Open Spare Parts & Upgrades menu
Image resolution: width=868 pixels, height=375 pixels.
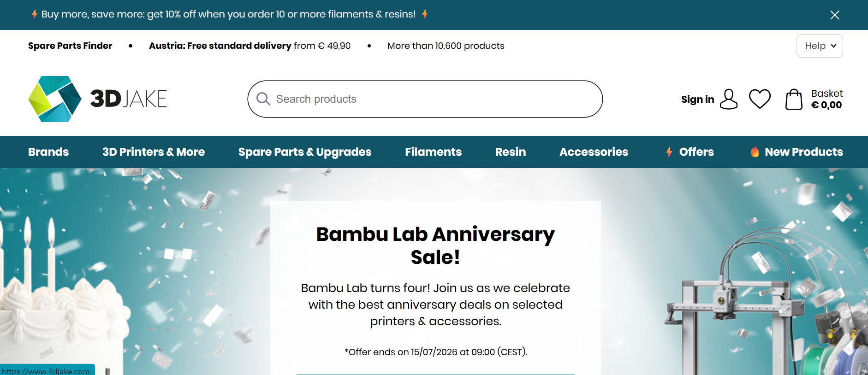tap(305, 152)
